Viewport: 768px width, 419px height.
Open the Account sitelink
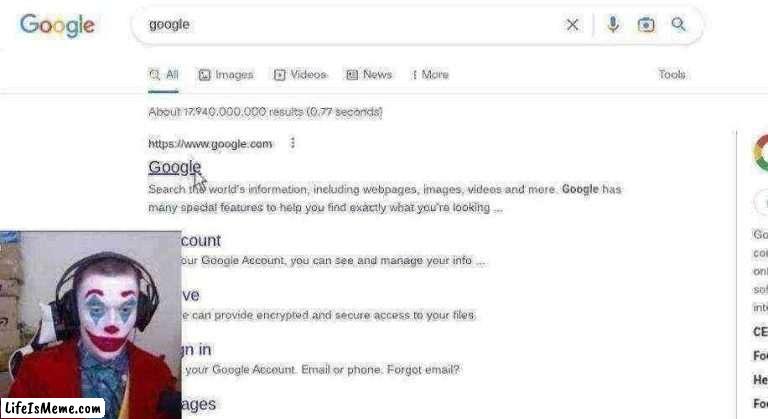point(201,240)
